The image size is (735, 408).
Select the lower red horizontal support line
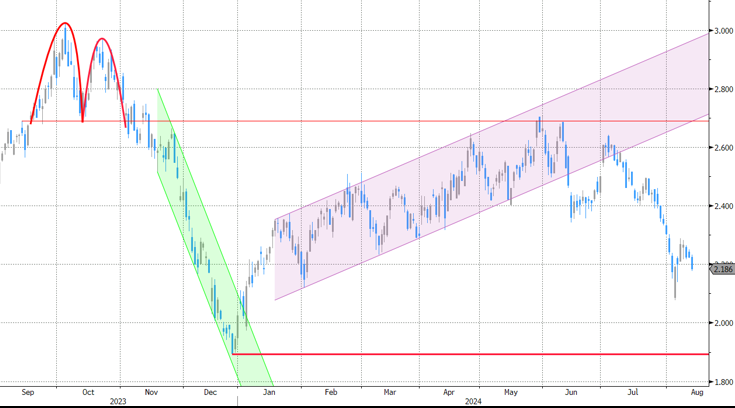tap(469, 354)
